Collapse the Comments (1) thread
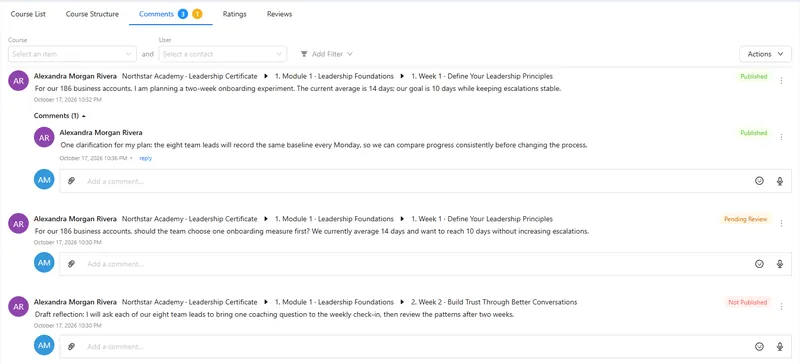 pyautogui.click(x=60, y=116)
